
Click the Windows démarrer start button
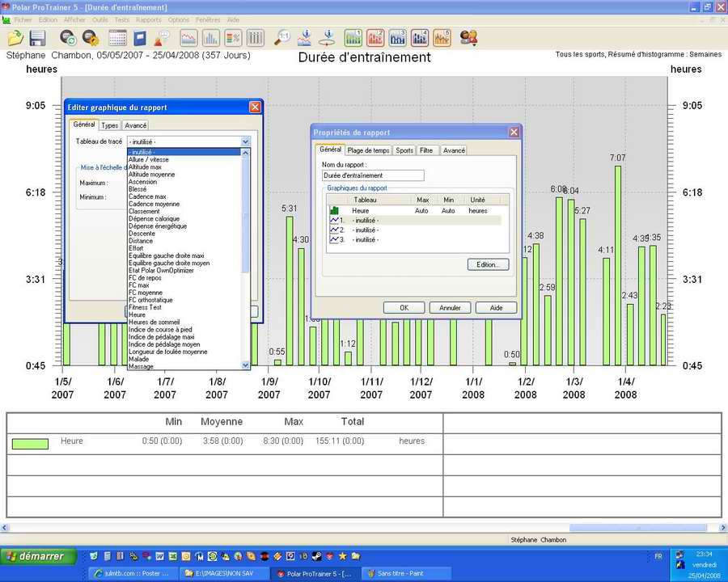(39, 556)
